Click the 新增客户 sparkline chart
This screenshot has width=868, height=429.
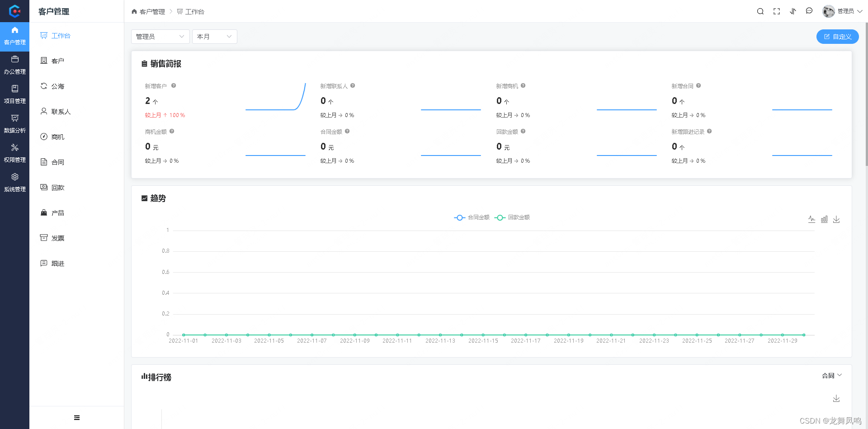[x=276, y=96]
